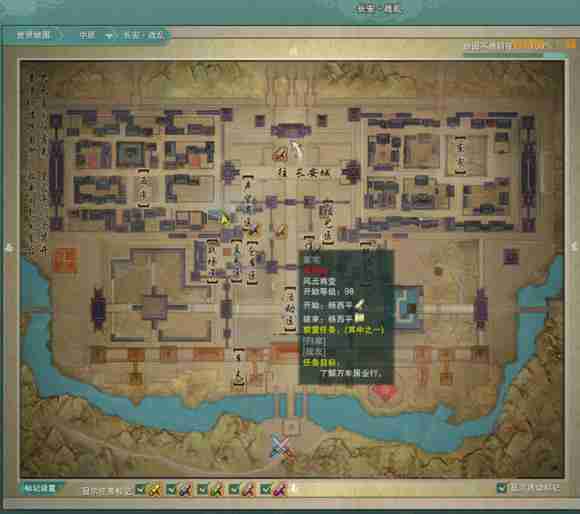This screenshot has height=514, width=580.
Task: Switch to the 世界地图 tab
Action: point(34,35)
